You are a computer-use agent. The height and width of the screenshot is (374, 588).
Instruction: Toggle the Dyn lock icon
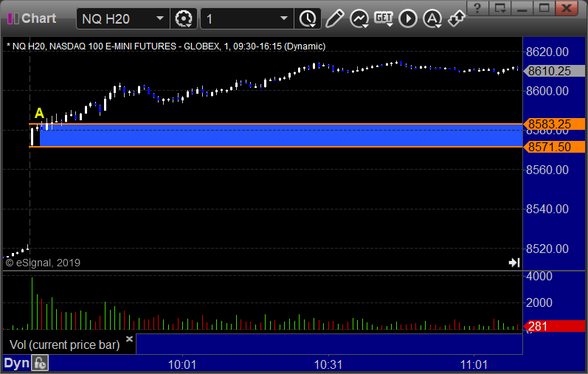click(40, 363)
